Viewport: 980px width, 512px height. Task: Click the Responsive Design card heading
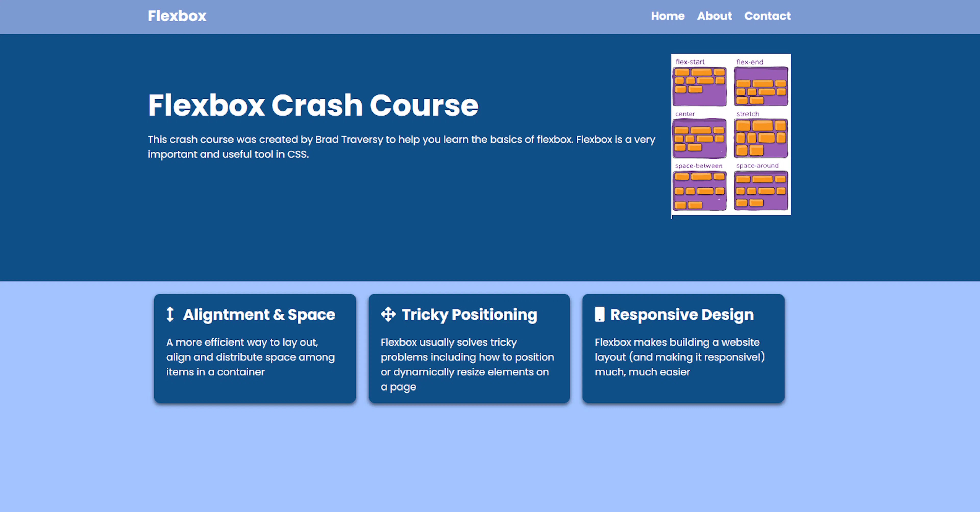(x=682, y=315)
